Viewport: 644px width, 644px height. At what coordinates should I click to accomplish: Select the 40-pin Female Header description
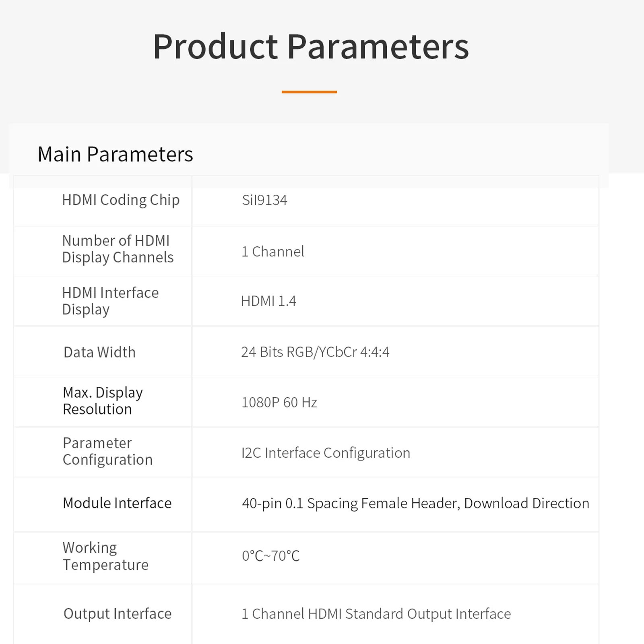[415, 504]
